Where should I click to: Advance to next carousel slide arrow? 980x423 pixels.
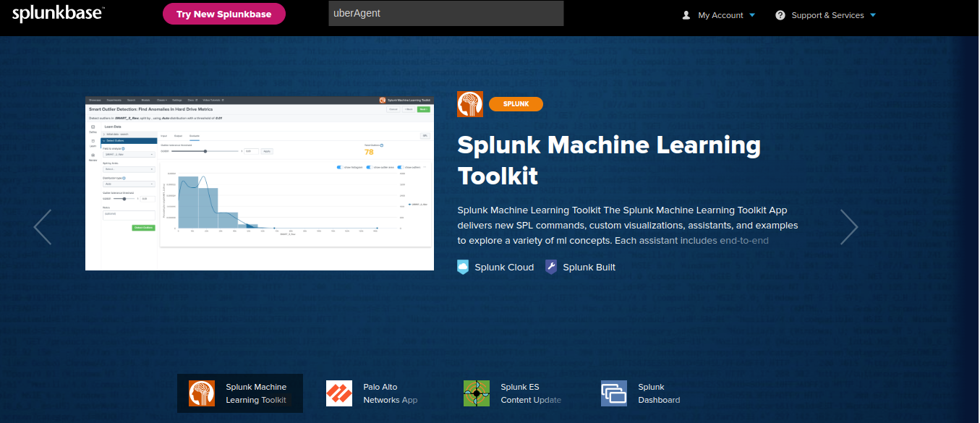tap(849, 227)
